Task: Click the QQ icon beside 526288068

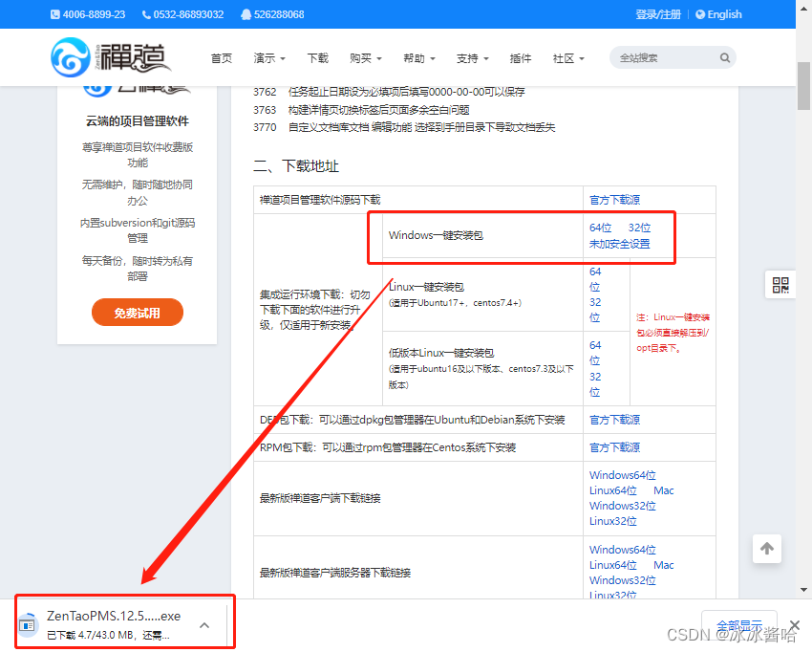Action: (x=246, y=14)
